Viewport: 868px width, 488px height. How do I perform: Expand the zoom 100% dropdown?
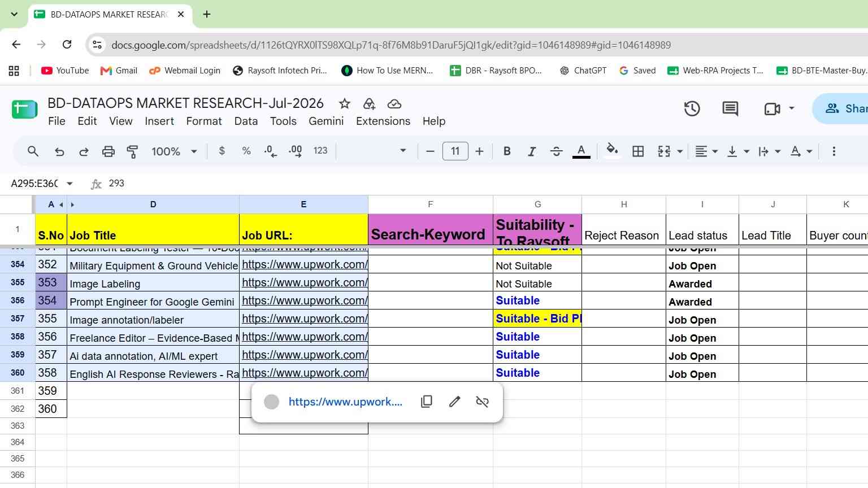(x=194, y=151)
